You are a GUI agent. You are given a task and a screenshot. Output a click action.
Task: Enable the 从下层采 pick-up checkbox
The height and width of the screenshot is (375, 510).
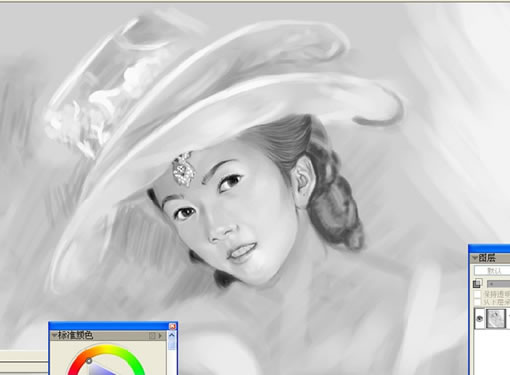(478, 302)
